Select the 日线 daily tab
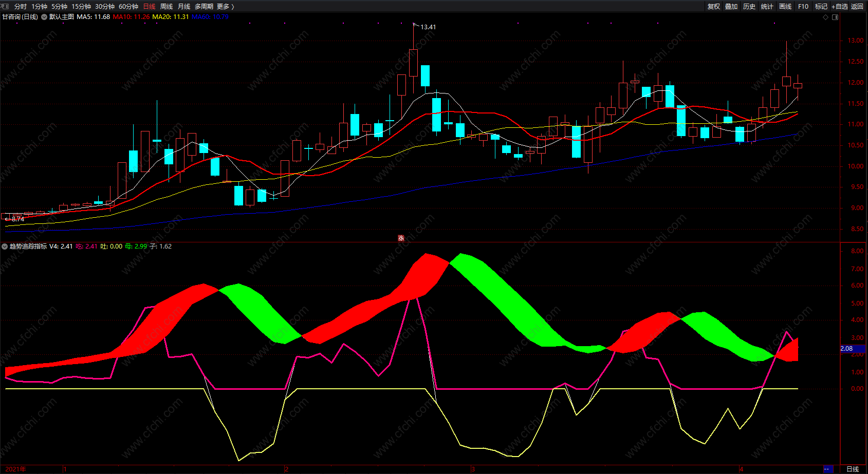868x474 pixels. click(149, 7)
